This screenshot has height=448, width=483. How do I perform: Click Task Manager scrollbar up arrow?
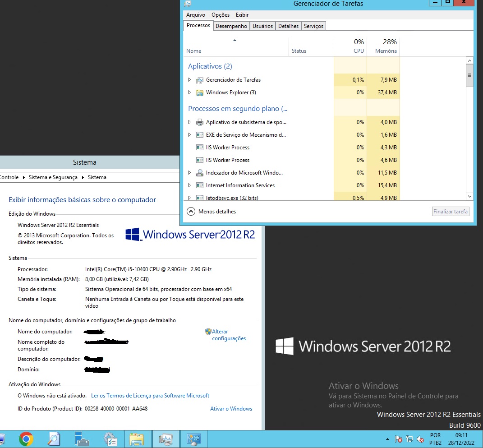pyautogui.click(x=470, y=61)
